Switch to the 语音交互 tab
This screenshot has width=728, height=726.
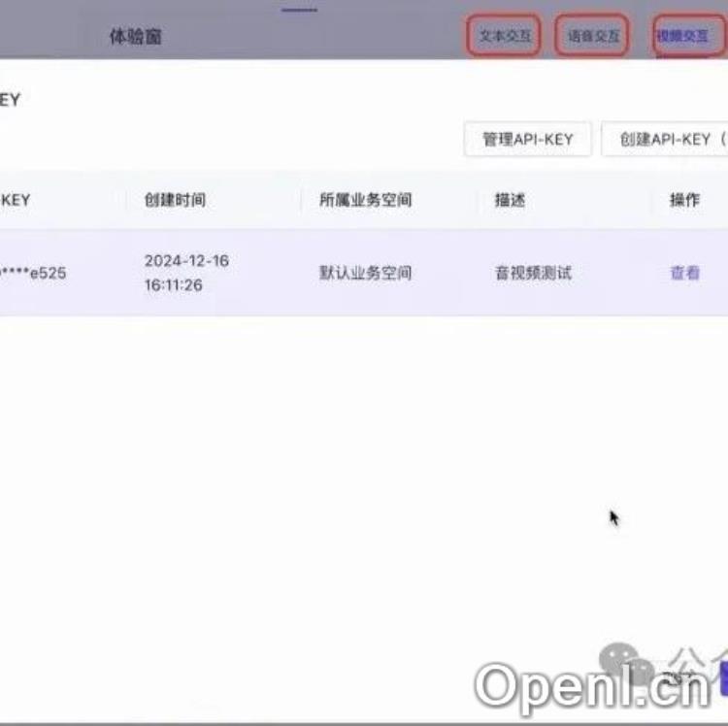click(x=593, y=36)
